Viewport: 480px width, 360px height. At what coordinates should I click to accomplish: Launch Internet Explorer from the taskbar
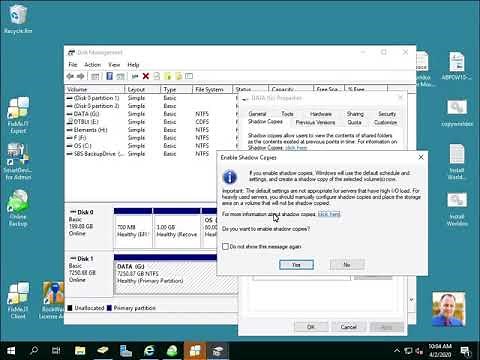[x=149, y=351]
